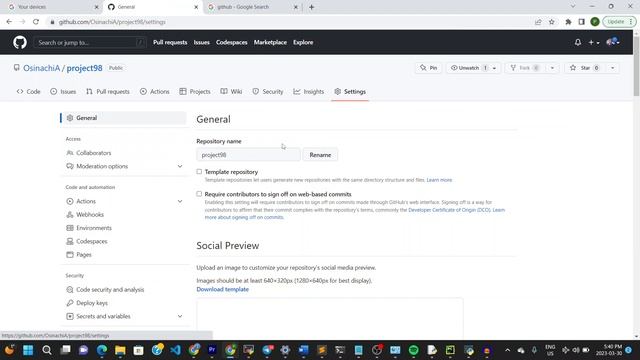Screen dimensions: 640x360
Task: Click Download template link
Action: click(222, 289)
